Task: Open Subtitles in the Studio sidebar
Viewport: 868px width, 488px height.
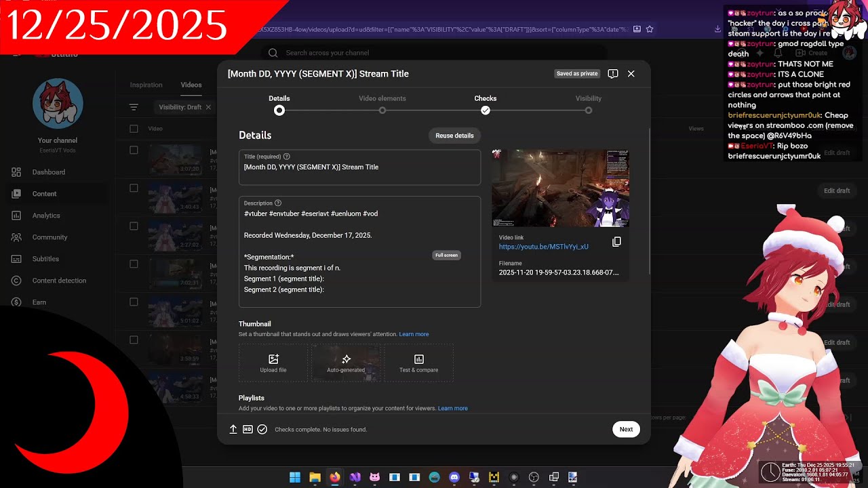Action: pyautogui.click(x=45, y=259)
